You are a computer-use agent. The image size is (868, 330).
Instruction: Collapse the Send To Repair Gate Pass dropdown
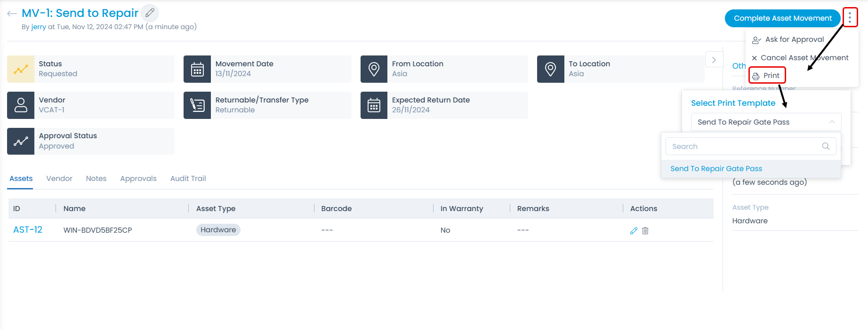(832, 122)
